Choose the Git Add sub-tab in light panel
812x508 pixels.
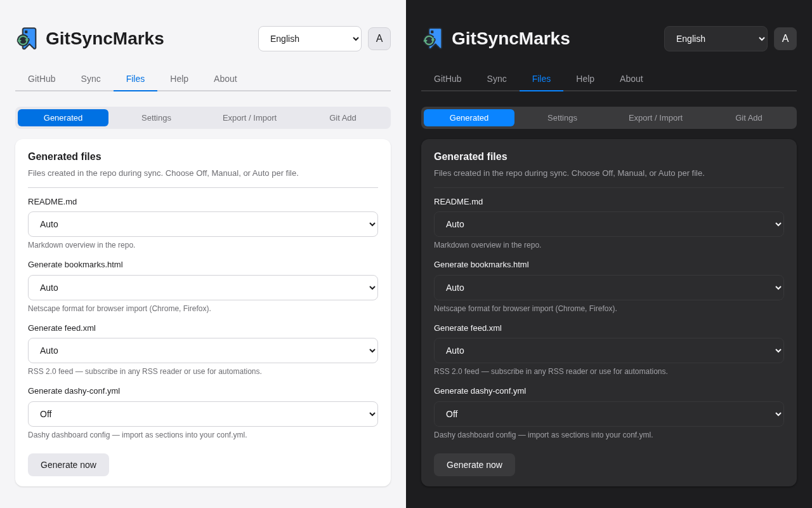[x=343, y=118]
